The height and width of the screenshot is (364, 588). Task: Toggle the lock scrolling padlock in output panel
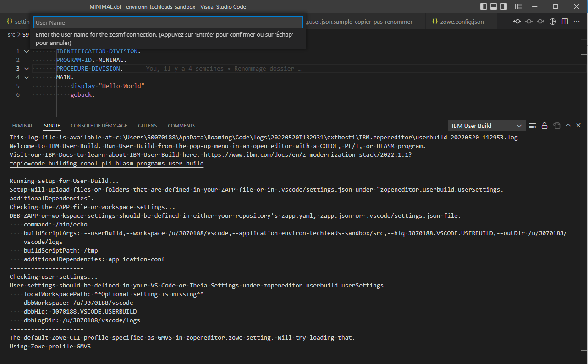tap(544, 125)
